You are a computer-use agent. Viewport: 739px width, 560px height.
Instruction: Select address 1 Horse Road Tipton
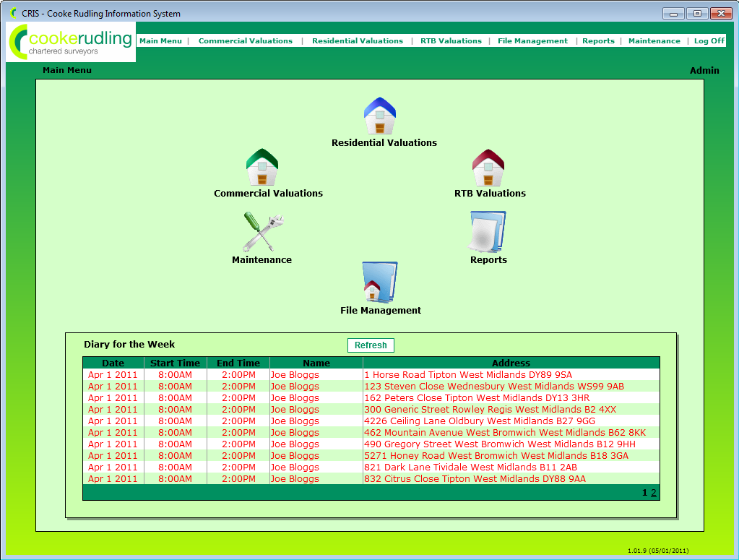(468, 375)
